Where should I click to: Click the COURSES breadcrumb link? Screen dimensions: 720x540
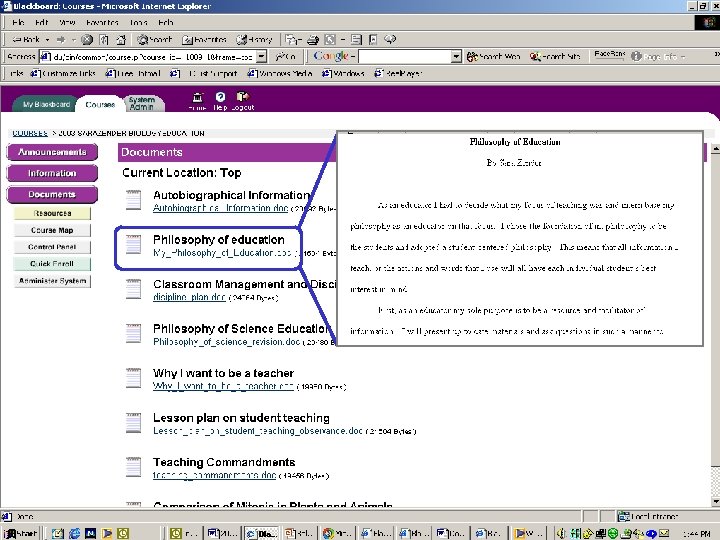point(30,133)
